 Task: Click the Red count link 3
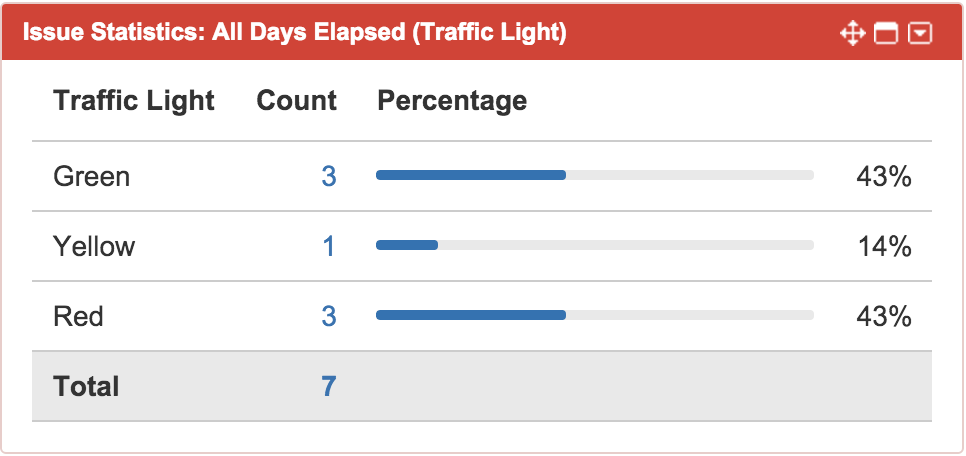pyautogui.click(x=328, y=317)
